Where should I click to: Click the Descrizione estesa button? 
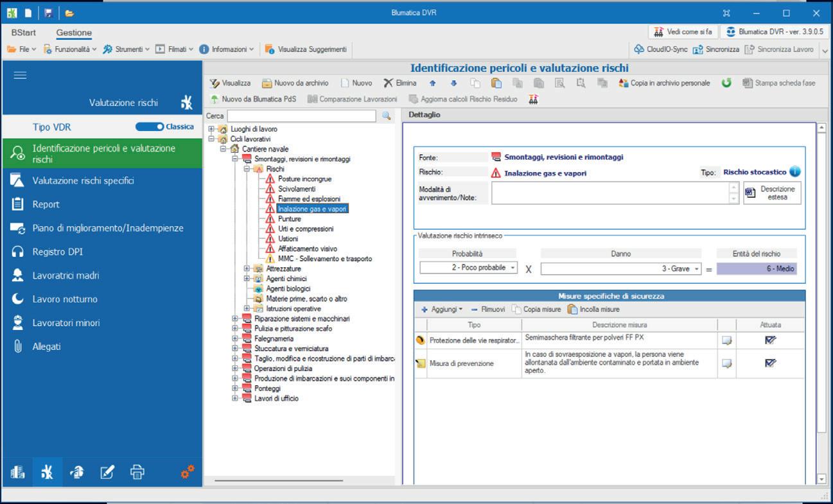772,193
